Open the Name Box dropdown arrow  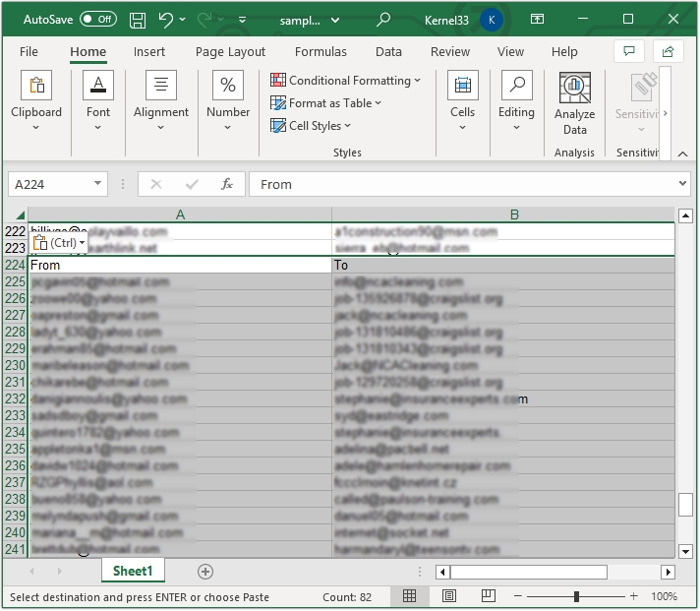click(97, 184)
